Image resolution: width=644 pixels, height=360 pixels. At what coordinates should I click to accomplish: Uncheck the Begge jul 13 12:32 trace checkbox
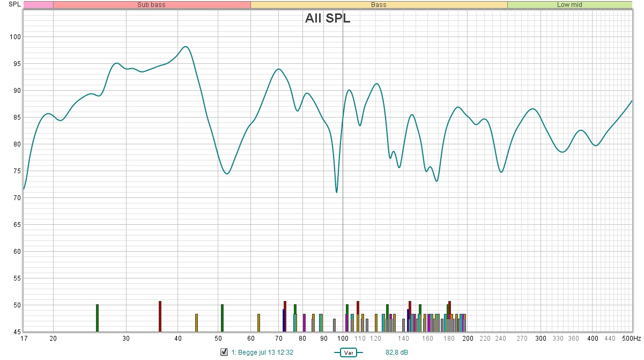tap(224, 352)
